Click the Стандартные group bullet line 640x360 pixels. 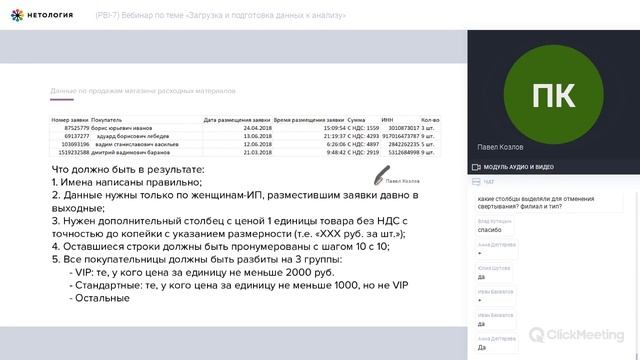239,285
